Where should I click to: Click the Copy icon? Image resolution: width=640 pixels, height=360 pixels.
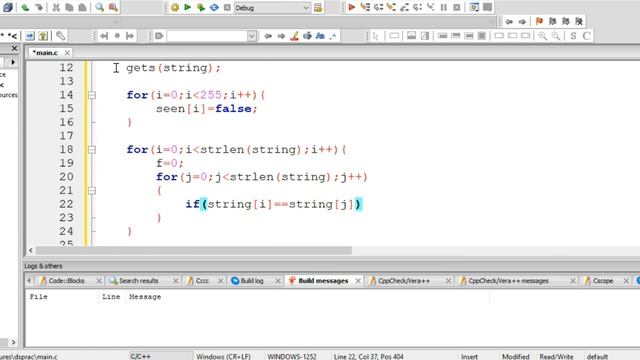coord(69,7)
